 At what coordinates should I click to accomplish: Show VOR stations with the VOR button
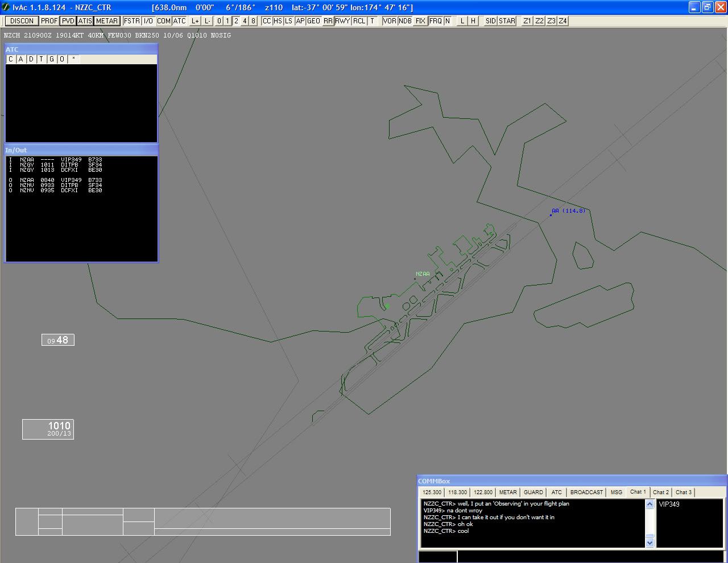(390, 21)
